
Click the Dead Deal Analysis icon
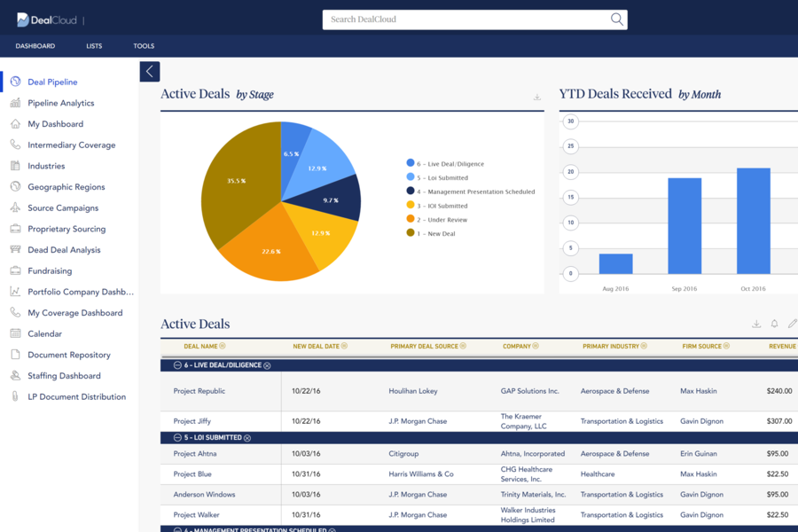coord(15,249)
